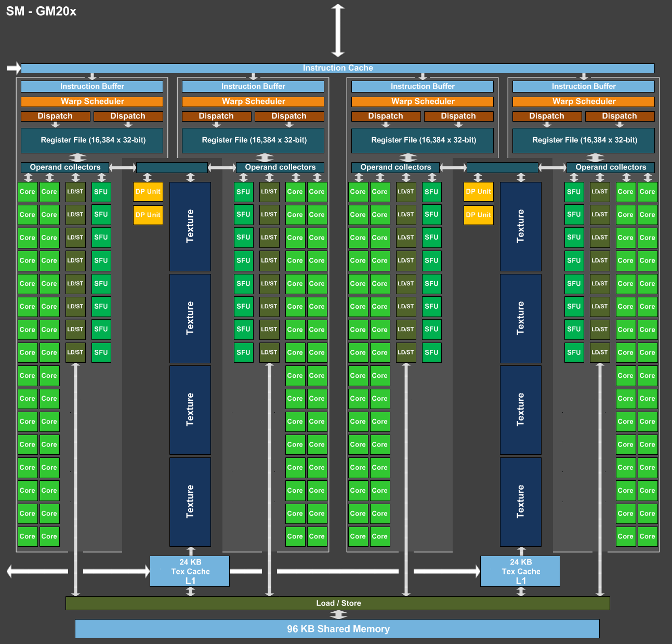Click the left "24 KB Tex Cache L1" block
The image size is (672, 644).
point(190,571)
